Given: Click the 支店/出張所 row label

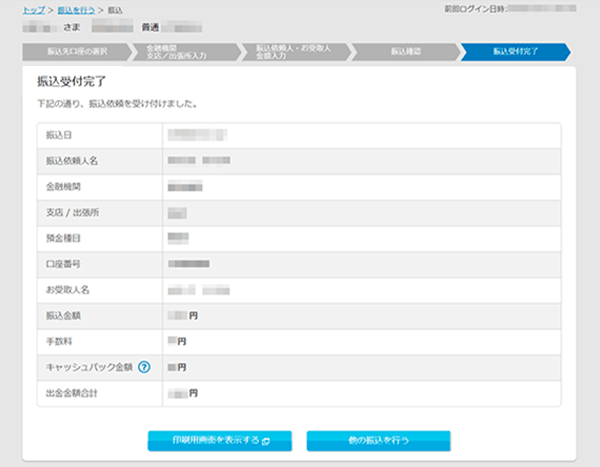Looking at the screenshot, I should point(67,212).
